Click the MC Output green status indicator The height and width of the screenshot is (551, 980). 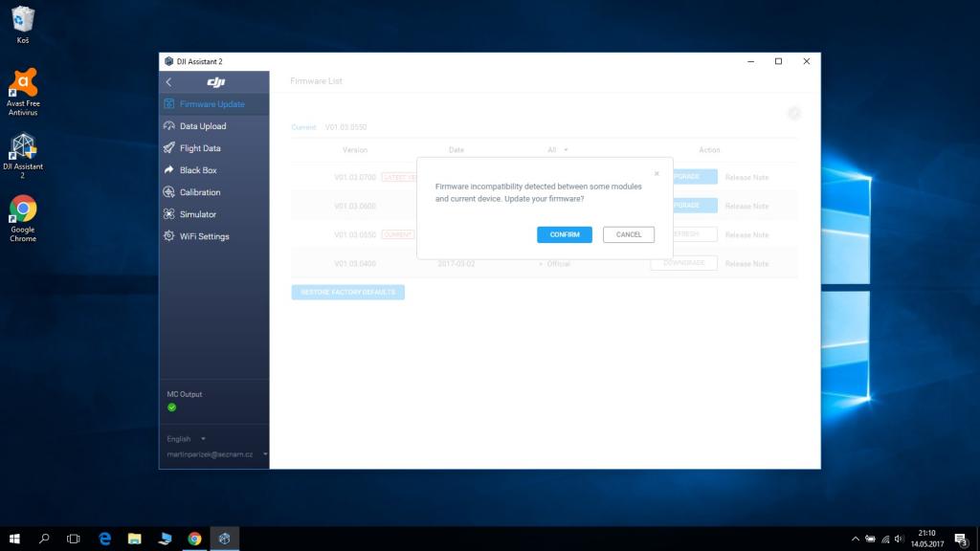[172, 407]
